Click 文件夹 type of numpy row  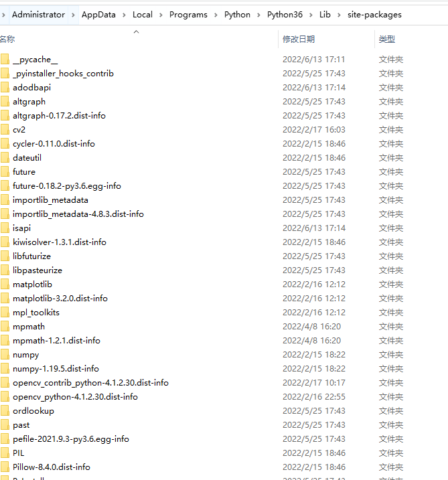click(391, 355)
